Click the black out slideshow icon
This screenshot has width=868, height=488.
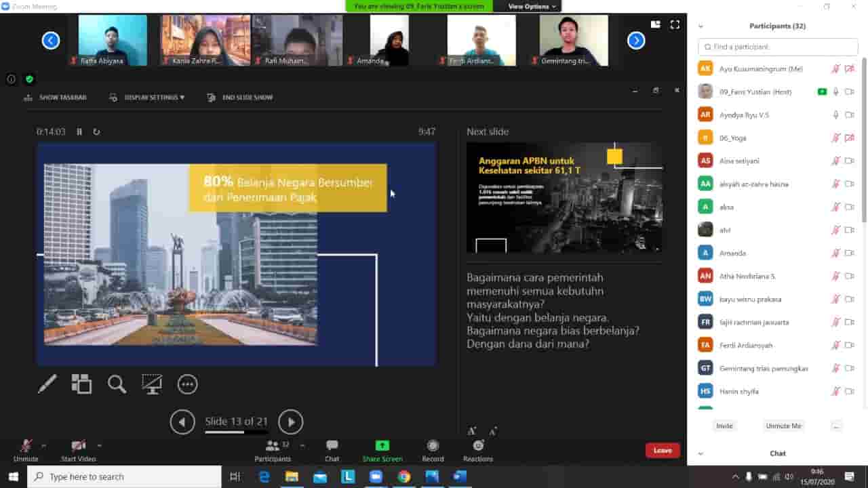pyautogui.click(x=152, y=384)
